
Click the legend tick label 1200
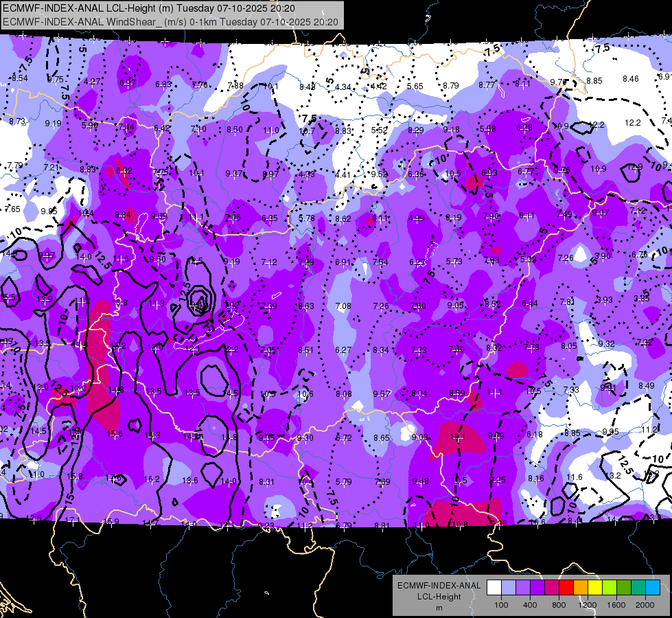click(x=587, y=605)
